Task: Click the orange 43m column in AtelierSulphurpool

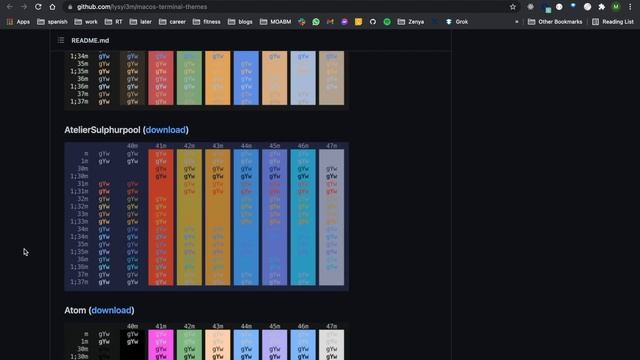Action: (218, 217)
